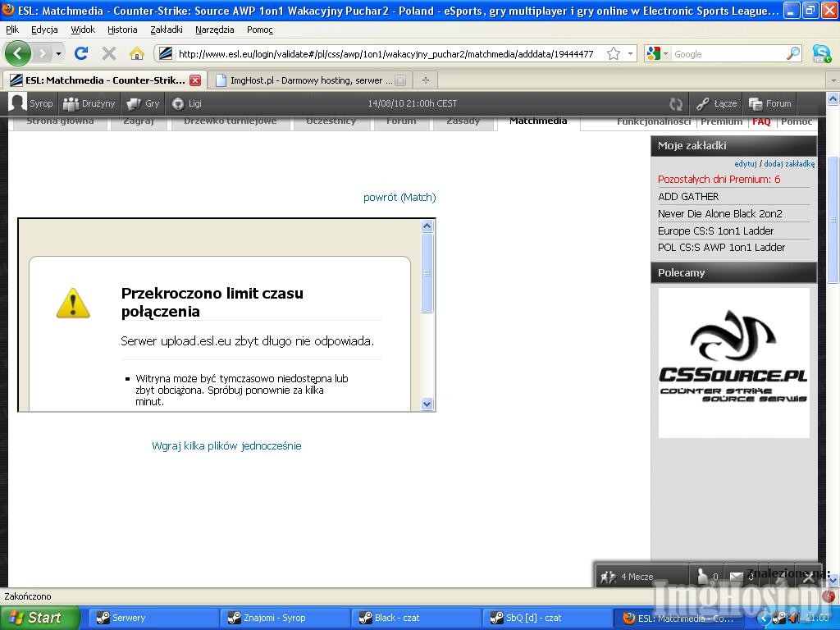
Task: Open a new tab with the plus button
Action: click(426, 80)
